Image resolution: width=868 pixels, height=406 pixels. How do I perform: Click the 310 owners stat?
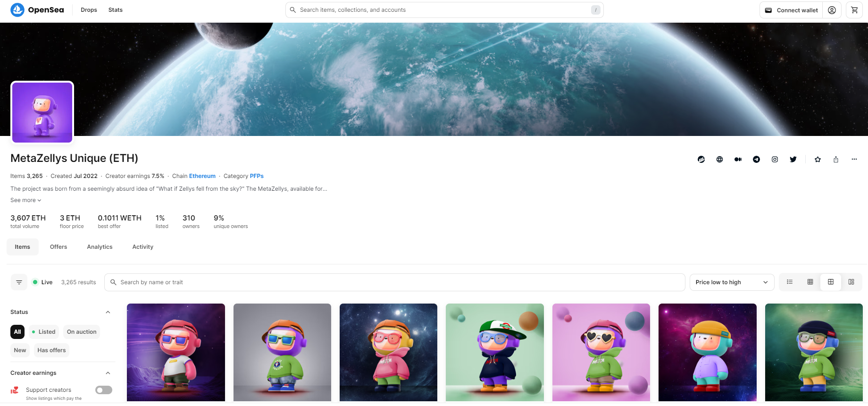tap(191, 221)
